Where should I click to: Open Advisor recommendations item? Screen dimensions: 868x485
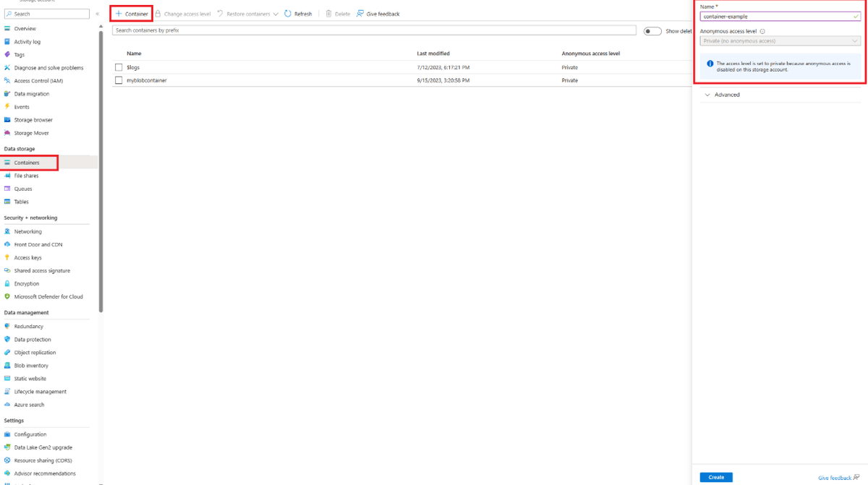(x=45, y=473)
